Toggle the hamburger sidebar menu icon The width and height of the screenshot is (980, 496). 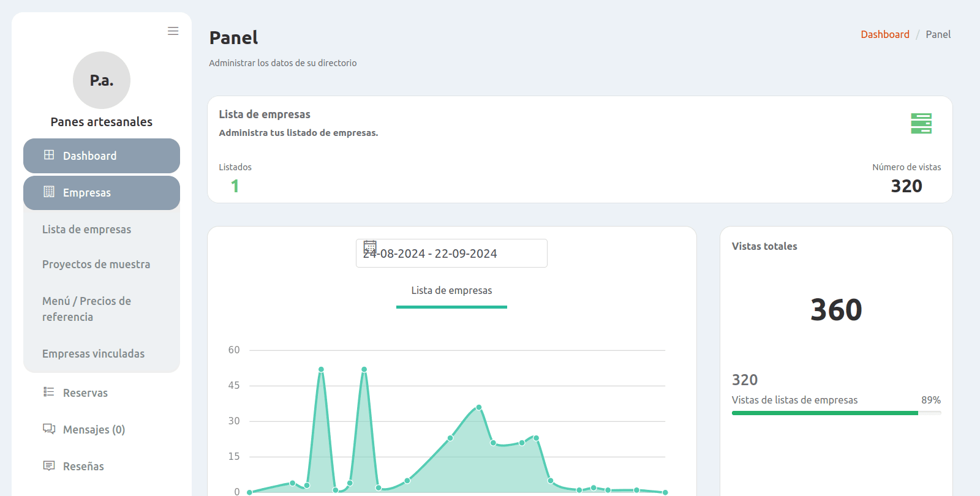pos(173,31)
